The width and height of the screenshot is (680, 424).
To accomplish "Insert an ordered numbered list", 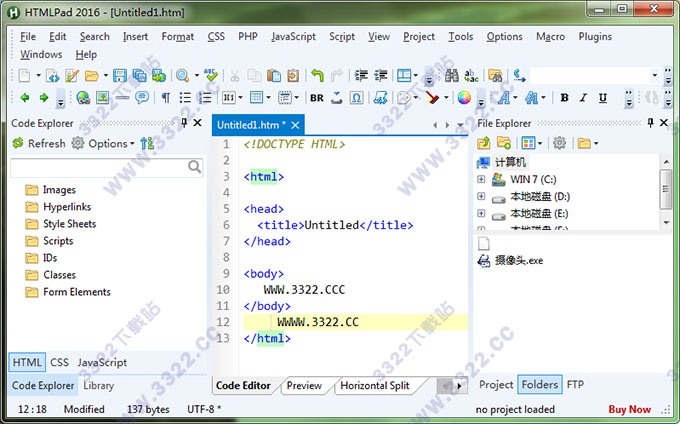I will (x=205, y=98).
